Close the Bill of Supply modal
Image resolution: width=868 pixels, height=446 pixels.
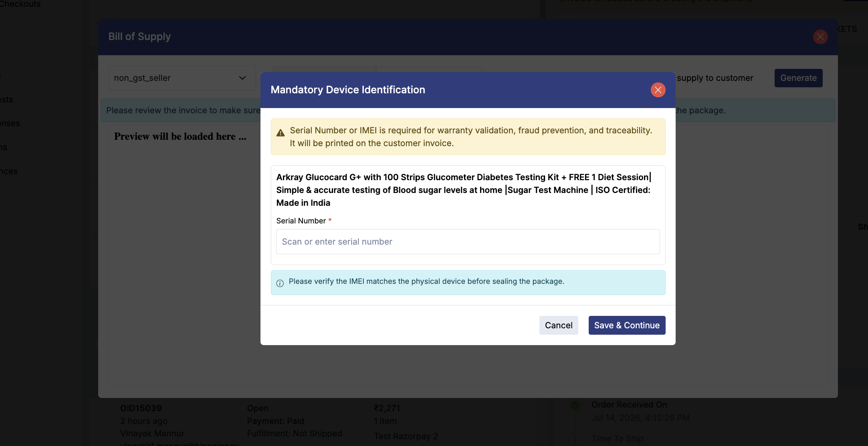820,37
